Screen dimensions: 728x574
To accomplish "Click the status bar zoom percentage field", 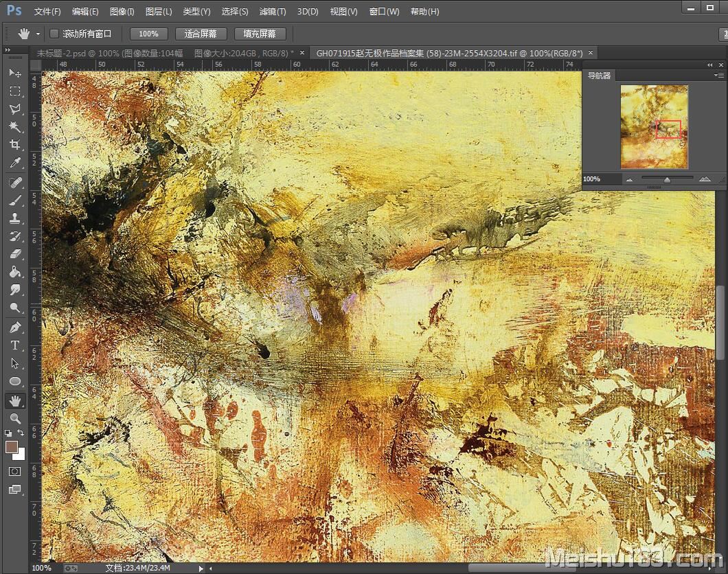I will [42, 568].
